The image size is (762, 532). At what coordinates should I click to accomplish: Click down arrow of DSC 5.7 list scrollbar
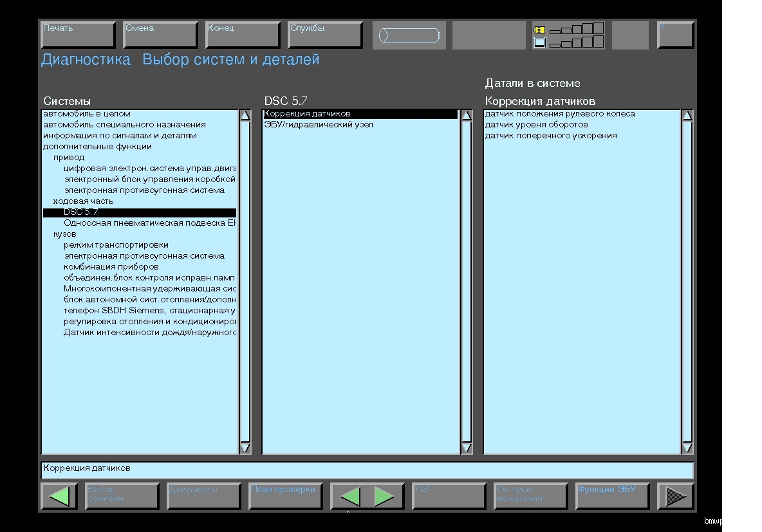[x=467, y=448]
